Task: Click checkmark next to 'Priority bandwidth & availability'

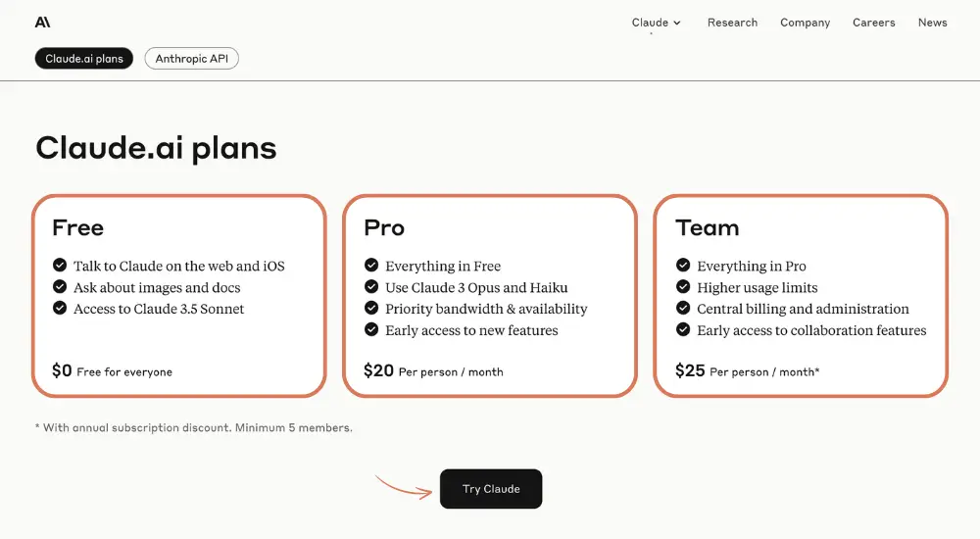Action: click(371, 309)
